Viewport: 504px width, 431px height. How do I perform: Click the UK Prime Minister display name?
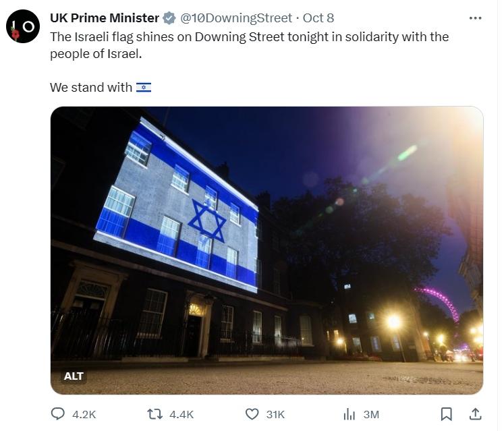pyautogui.click(x=105, y=18)
